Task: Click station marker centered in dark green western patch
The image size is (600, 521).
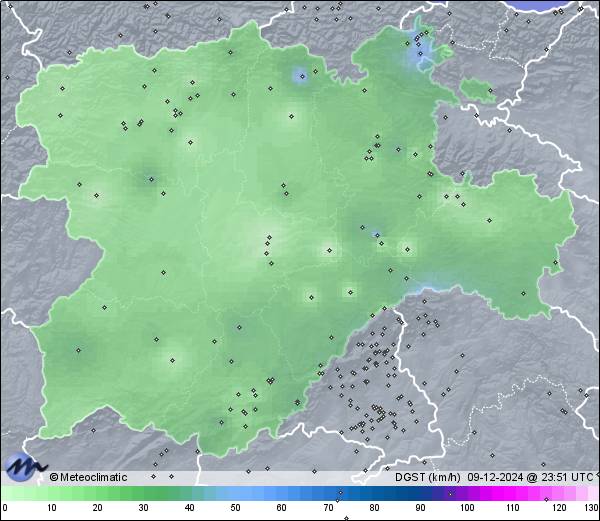Action: 151,179
